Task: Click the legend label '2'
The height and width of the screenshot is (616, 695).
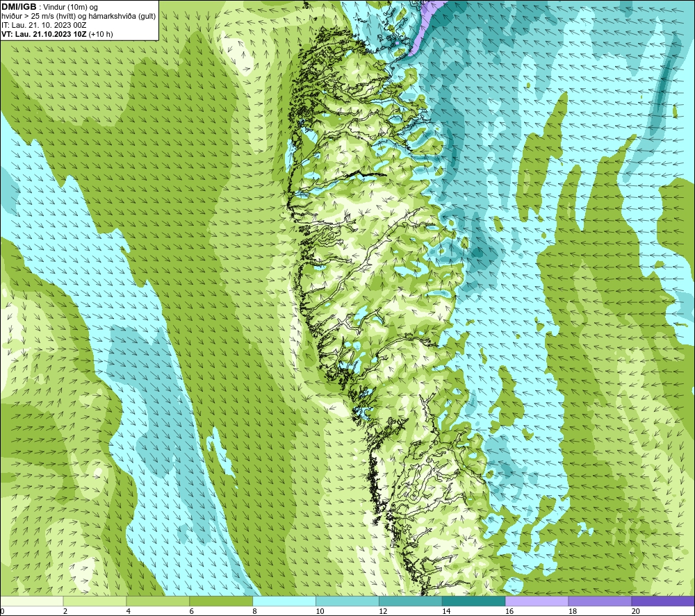Action: 65,611
